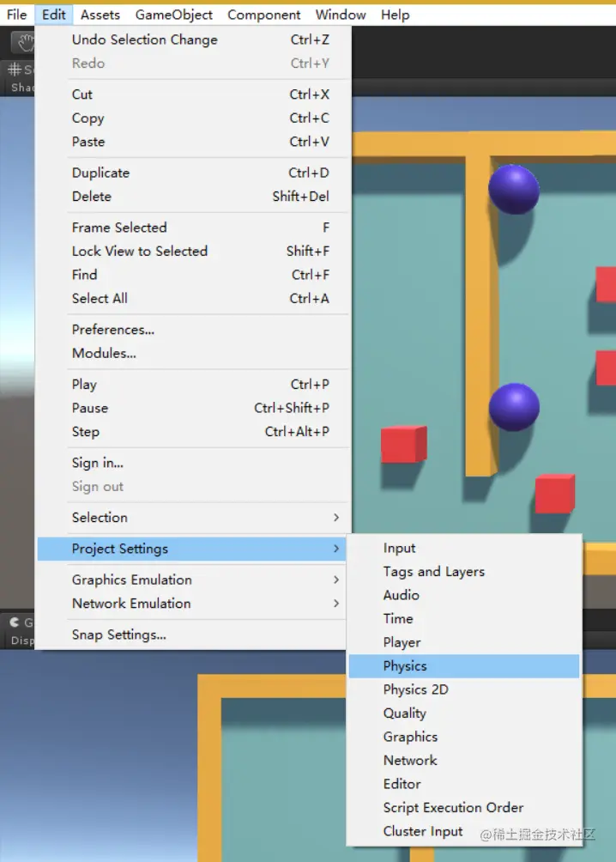This screenshot has height=862, width=616.
Task: Open Graphics project settings
Action: pyautogui.click(x=464, y=737)
